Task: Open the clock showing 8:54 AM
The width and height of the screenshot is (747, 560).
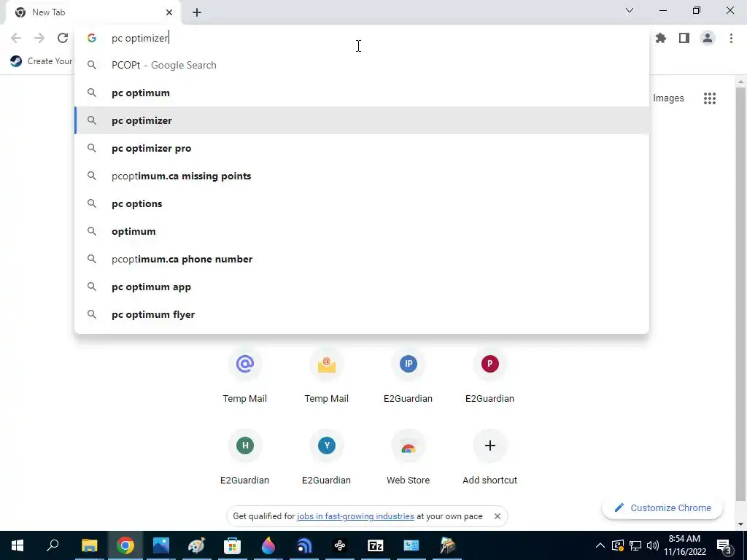Action: coord(684,545)
